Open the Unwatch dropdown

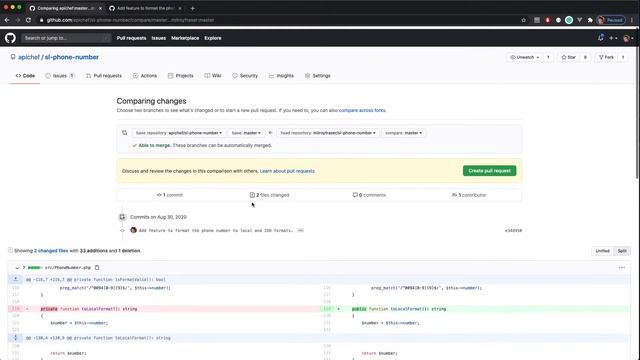pyautogui.click(x=525, y=58)
